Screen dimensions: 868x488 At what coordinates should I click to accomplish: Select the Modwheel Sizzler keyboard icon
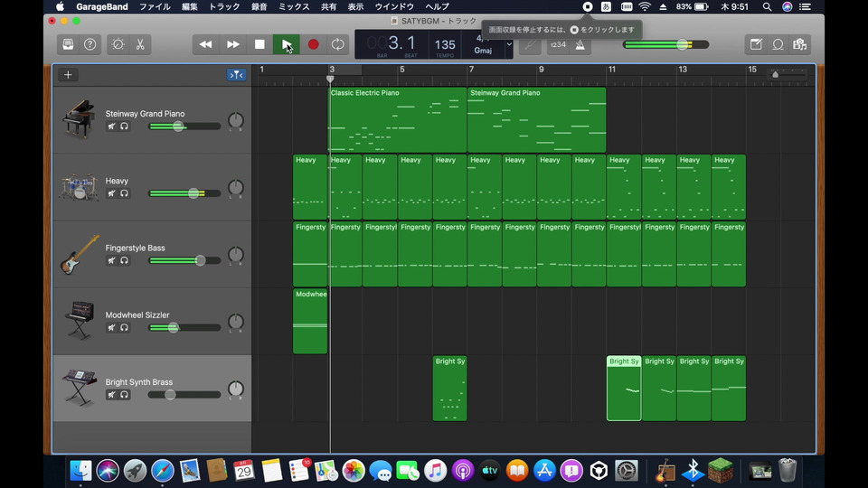pyautogui.click(x=80, y=320)
